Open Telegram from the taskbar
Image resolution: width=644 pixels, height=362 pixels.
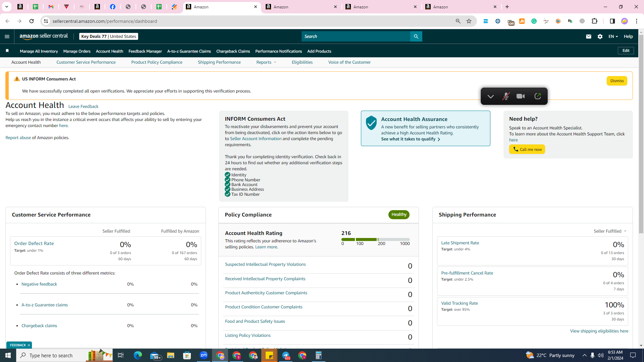coord(286,355)
